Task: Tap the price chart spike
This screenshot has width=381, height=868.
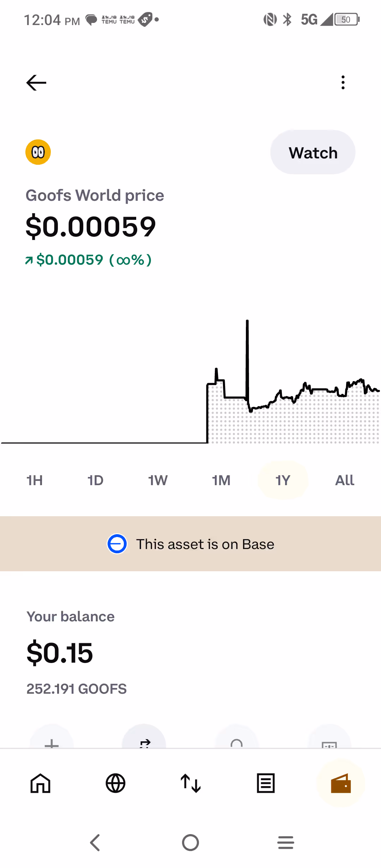Action: pyautogui.click(x=247, y=353)
